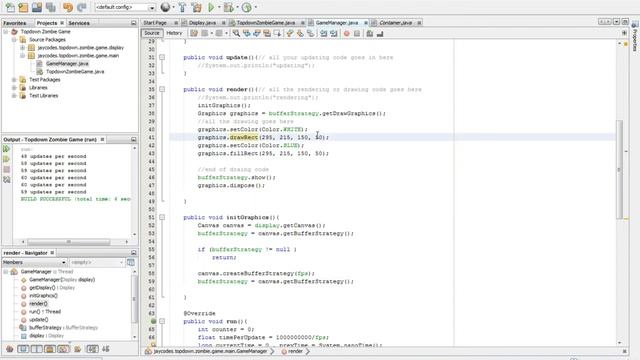
Task: Select initGraphics() in Navigator members
Action: (43, 296)
